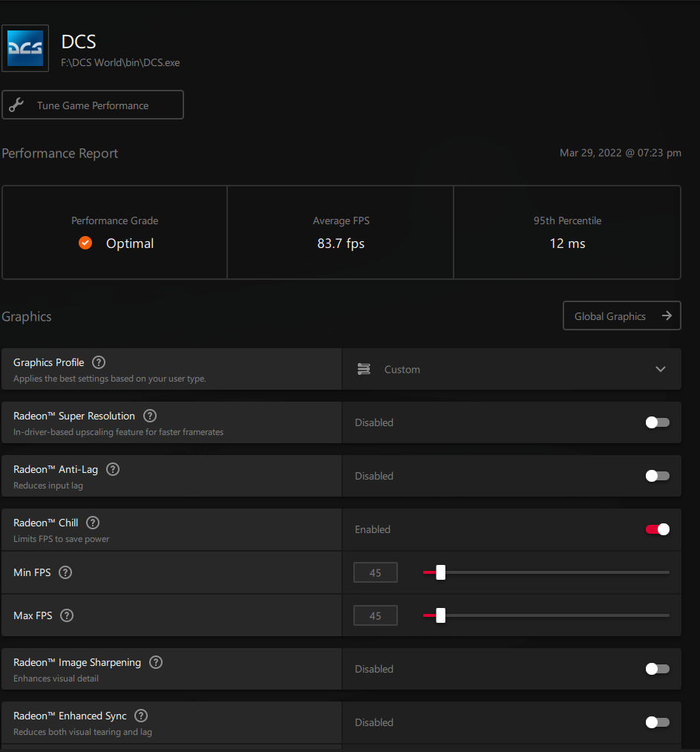Show help for Graphics Profile
Viewport: 700px width, 752px height.
[x=99, y=362]
